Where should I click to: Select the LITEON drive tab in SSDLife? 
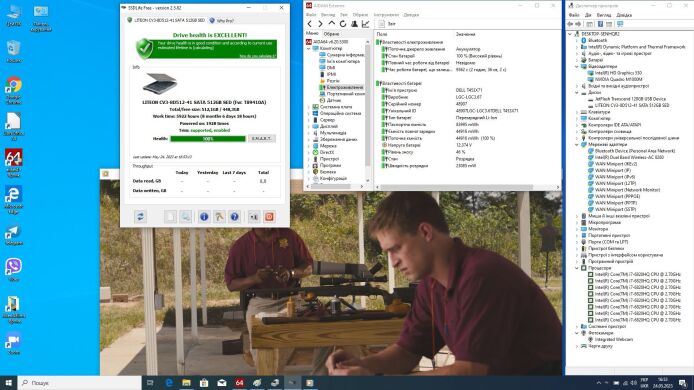[x=166, y=20]
